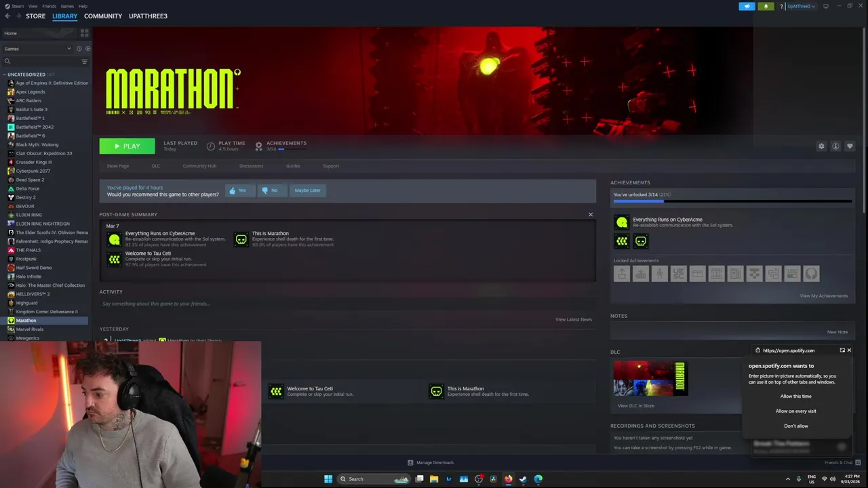Open Marathon Discussions link
Image resolution: width=868 pixels, height=488 pixels.
click(251, 165)
